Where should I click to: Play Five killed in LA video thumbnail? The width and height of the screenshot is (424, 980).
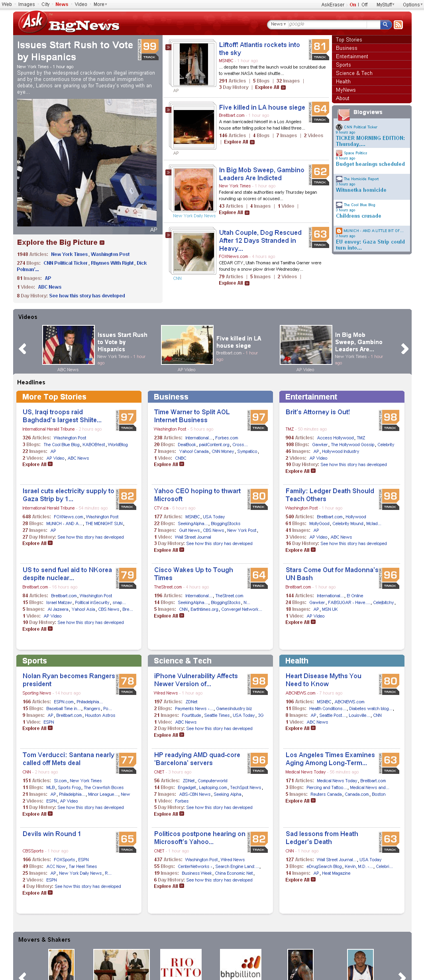click(x=187, y=345)
